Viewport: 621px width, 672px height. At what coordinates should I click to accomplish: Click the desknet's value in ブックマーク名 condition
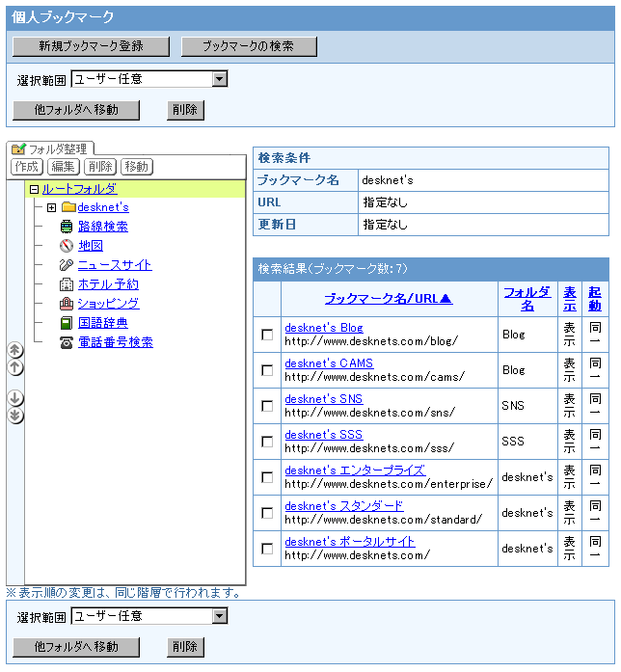click(388, 180)
